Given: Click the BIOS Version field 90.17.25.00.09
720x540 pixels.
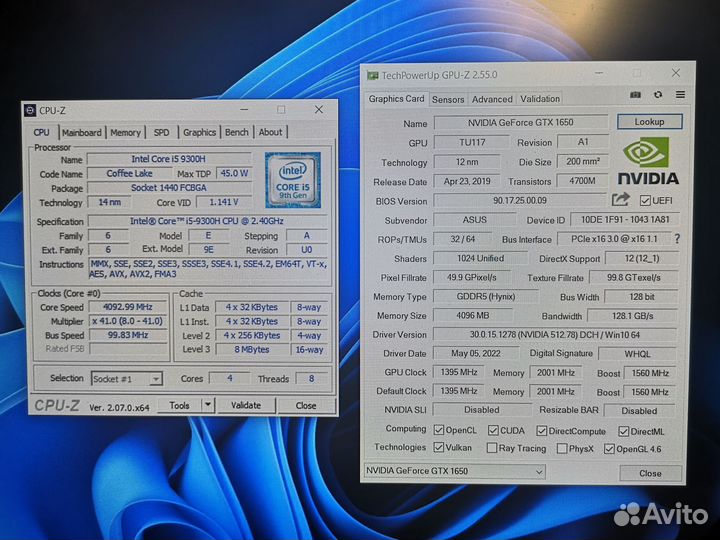Looking at the screenshot, I should tap(520, 200).
